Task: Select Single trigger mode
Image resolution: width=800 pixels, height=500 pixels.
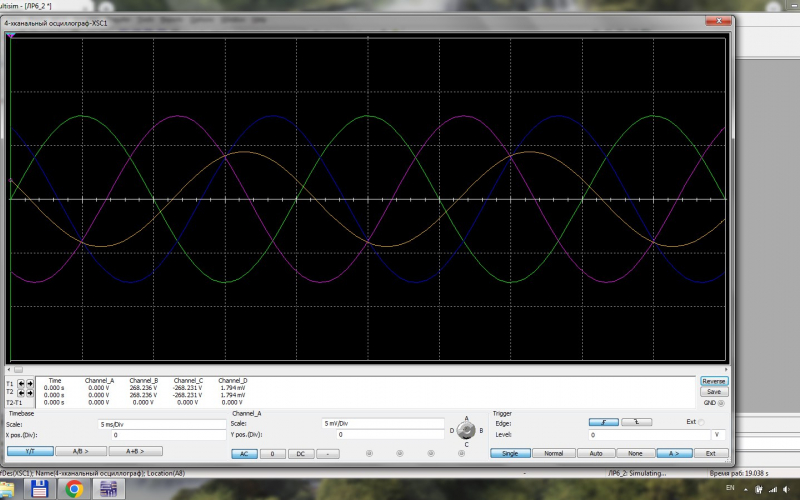Action: pos(510,453)
